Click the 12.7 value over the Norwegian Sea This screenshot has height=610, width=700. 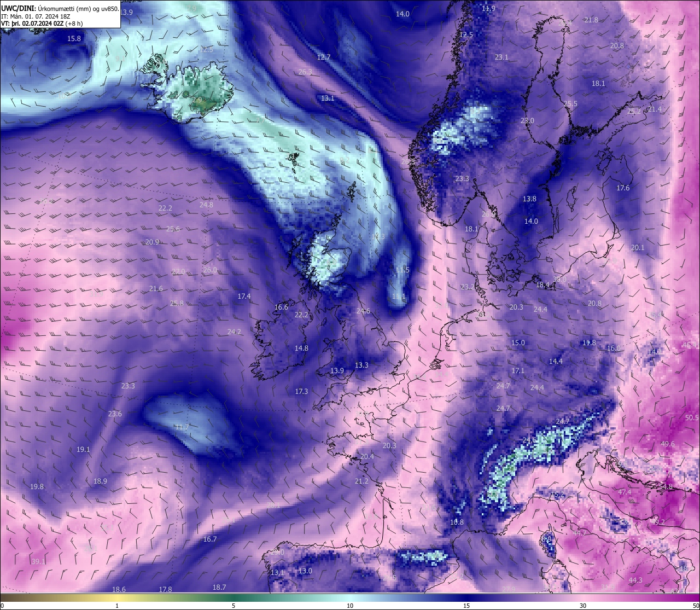[324, 57]
